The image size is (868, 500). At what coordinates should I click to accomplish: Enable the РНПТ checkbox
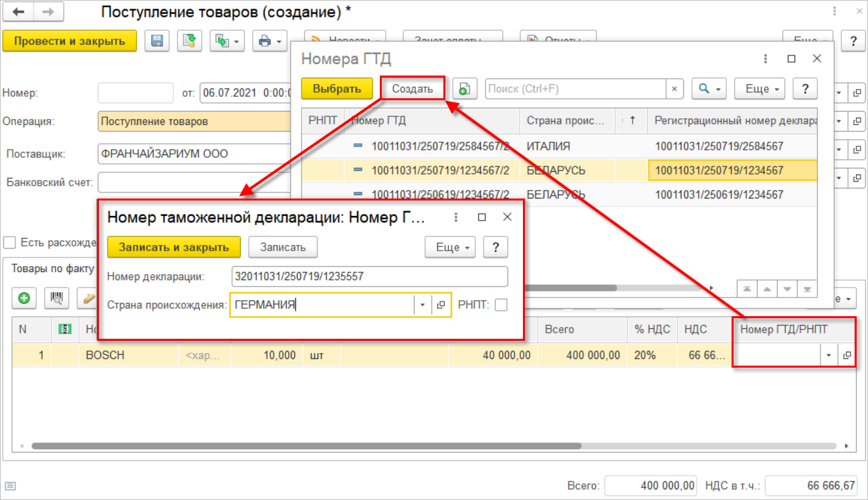pos(501,305)
